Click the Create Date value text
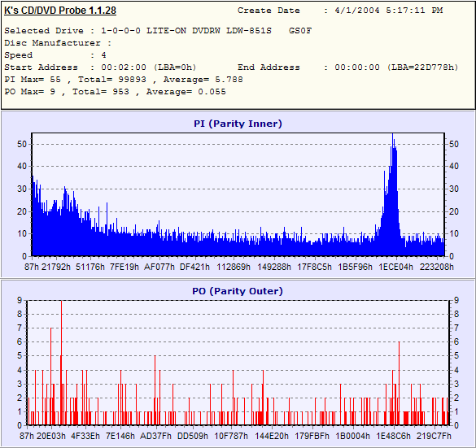The width and height of the screenshot is (476, 448). [389, 11]
